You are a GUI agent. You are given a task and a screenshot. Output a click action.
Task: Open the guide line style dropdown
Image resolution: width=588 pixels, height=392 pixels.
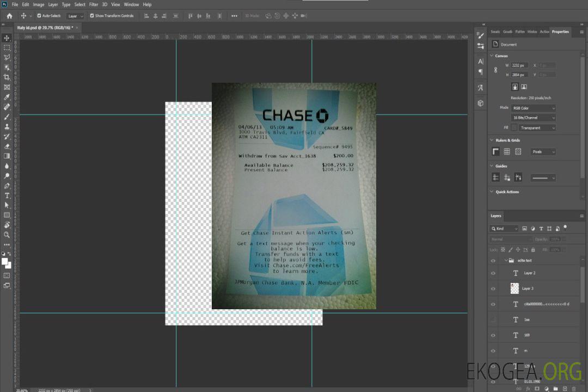pos(543,178)
